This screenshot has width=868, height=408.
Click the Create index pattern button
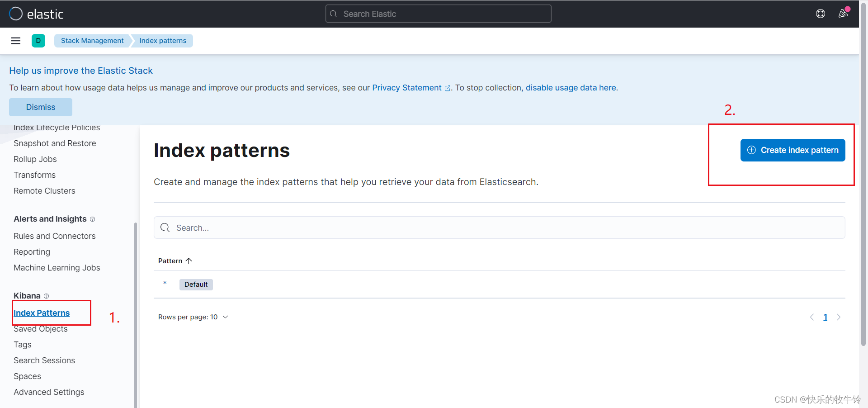[792, 150]
